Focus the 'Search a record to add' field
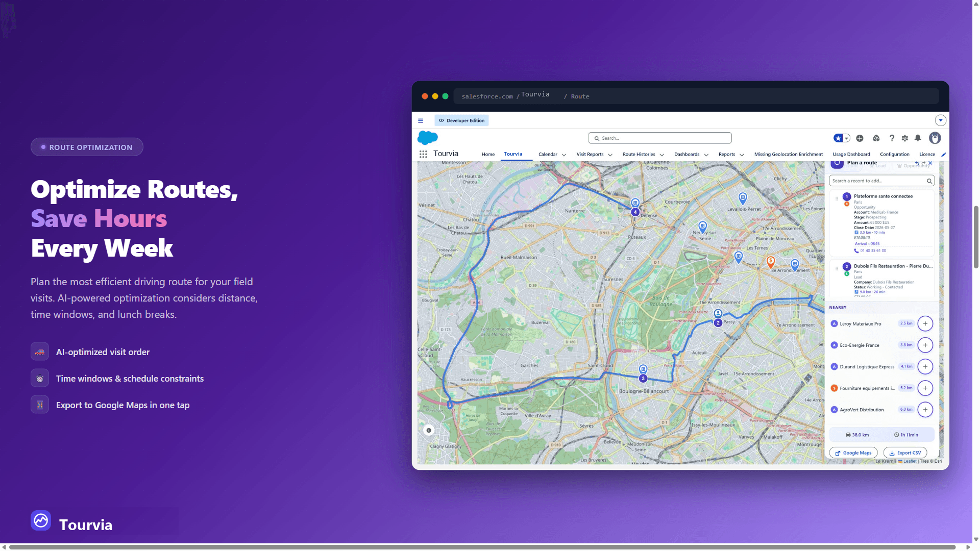 (x=881, y=181)
